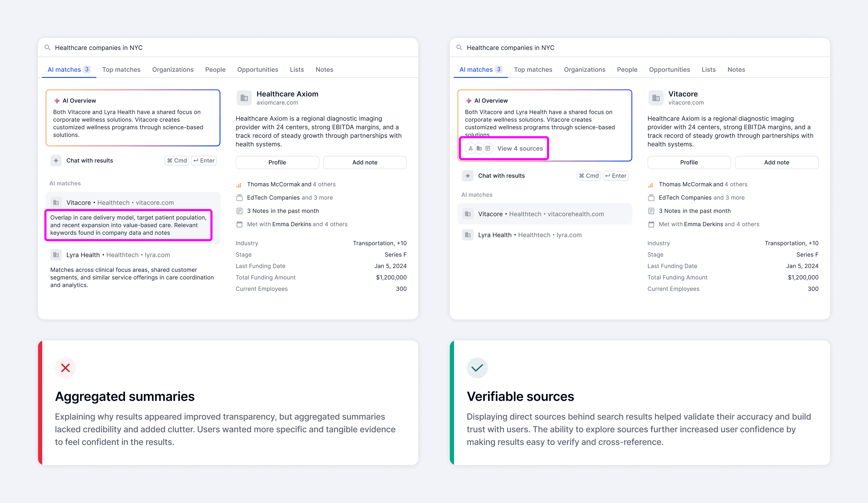
Task: Click the Lyra Health row building icon in the right mockup
Action: [468, 235]
